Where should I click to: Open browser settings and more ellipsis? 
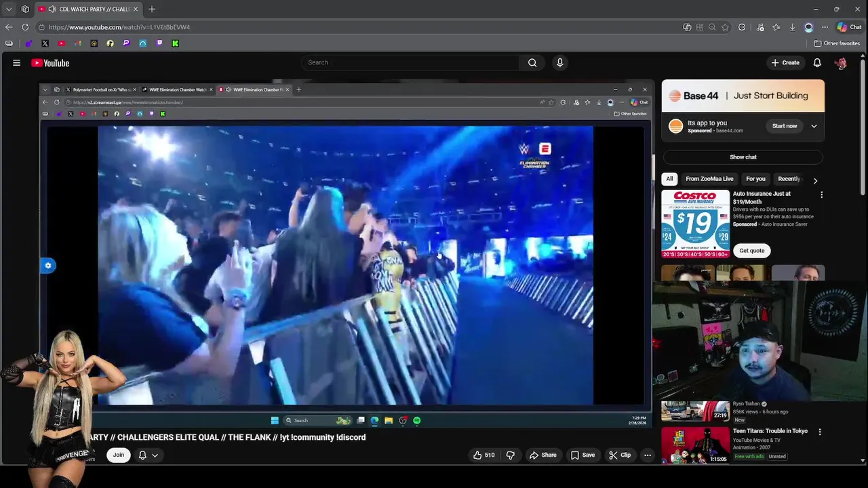click(x=825, y=27)
